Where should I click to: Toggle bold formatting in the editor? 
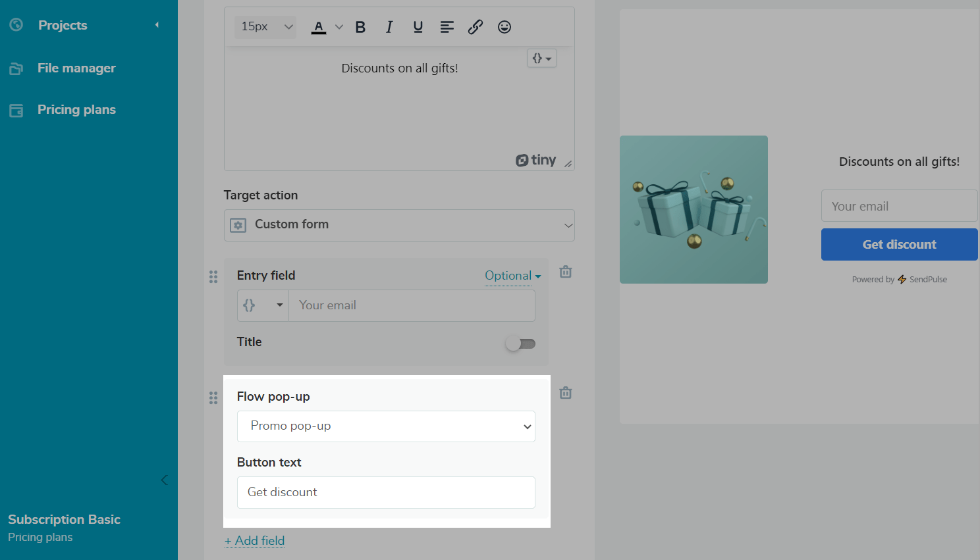360,27
